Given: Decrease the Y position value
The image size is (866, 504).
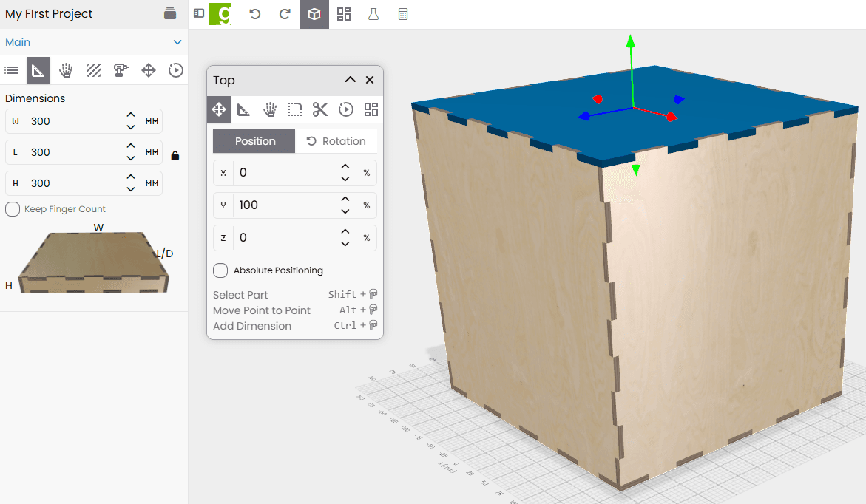Looking at the screenshot, I should 345,211.
